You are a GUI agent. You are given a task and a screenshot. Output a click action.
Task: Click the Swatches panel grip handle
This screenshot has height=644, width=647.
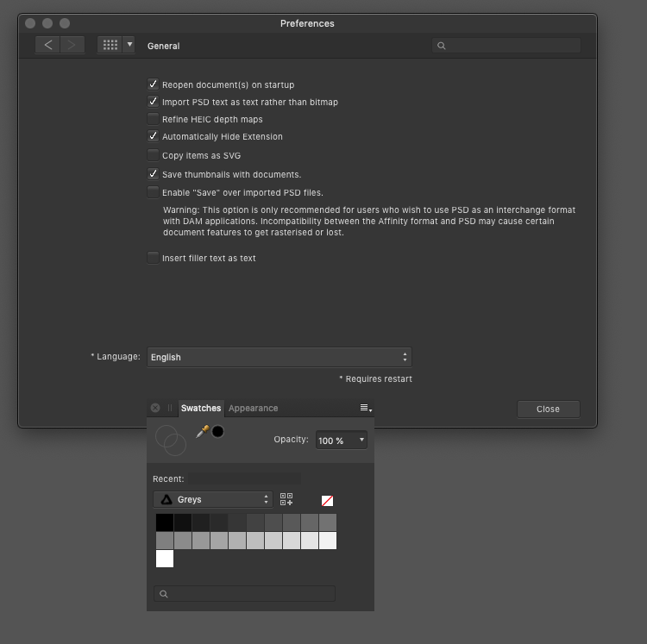[x=170, y=408]
